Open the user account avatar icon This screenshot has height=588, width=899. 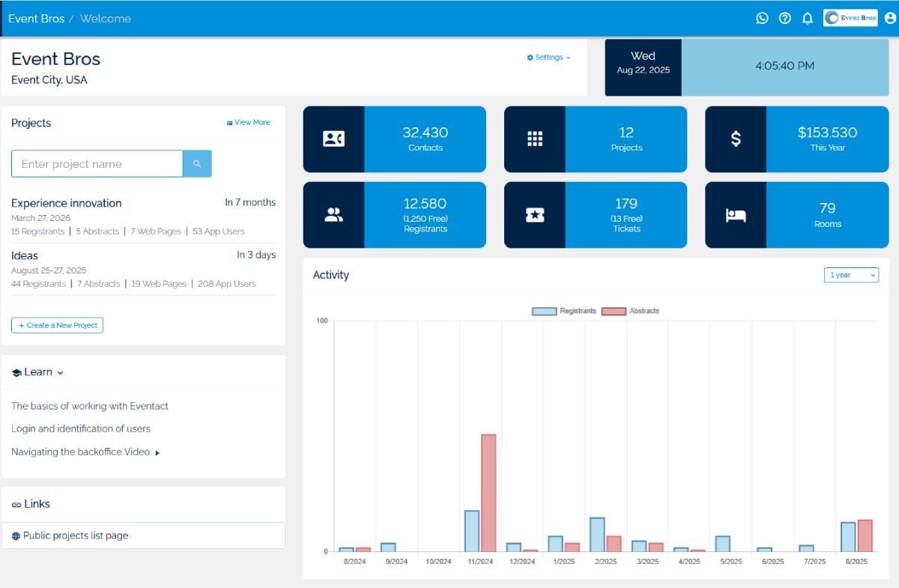pyautogui.click(x=890, y=19)
